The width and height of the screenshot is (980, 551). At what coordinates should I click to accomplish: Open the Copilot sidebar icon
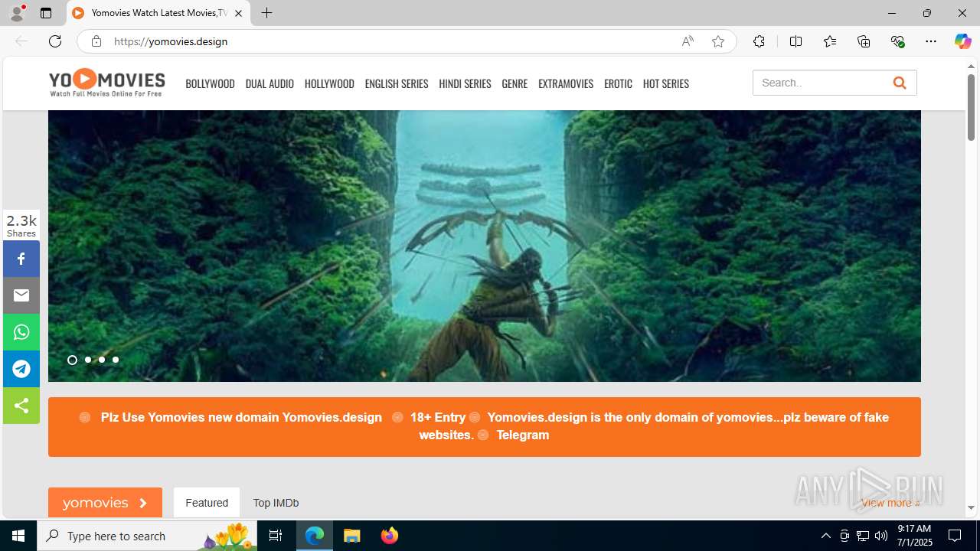[x=962, y=41]
